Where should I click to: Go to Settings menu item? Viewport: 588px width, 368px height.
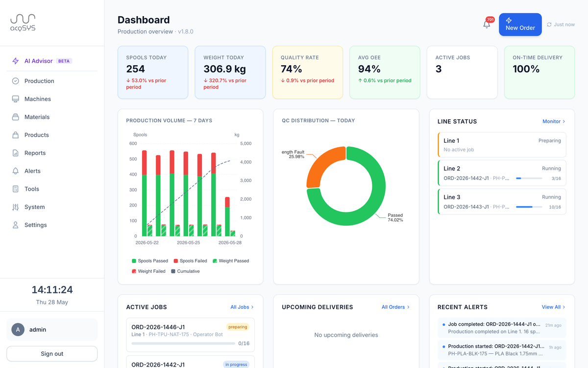(52, 225)
